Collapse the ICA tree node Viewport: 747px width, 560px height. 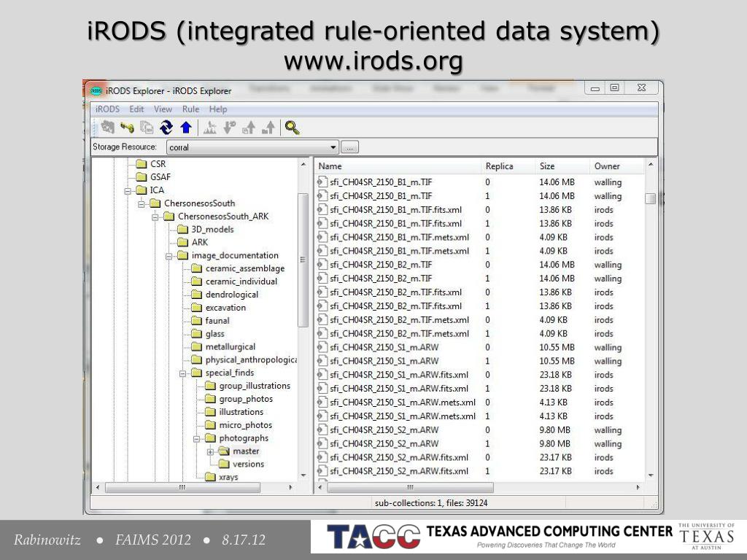(x=128, y=191)
